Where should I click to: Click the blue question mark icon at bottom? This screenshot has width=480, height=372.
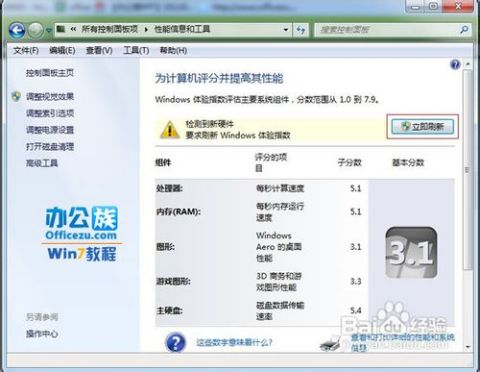click(x=175, y=342)
